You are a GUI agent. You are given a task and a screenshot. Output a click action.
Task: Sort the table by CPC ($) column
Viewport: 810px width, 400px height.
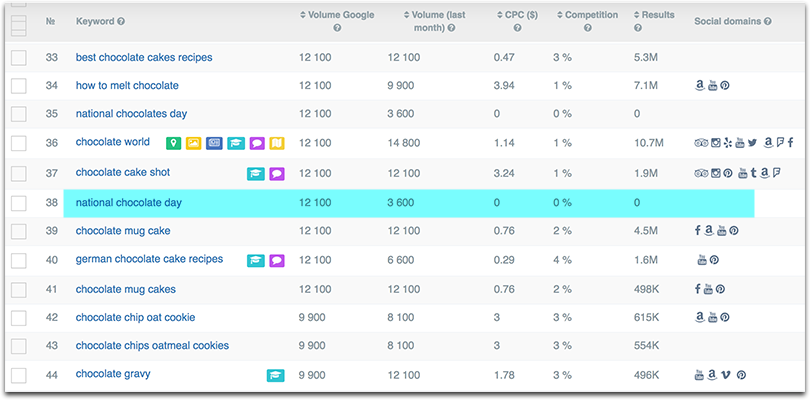click(517, 15)
